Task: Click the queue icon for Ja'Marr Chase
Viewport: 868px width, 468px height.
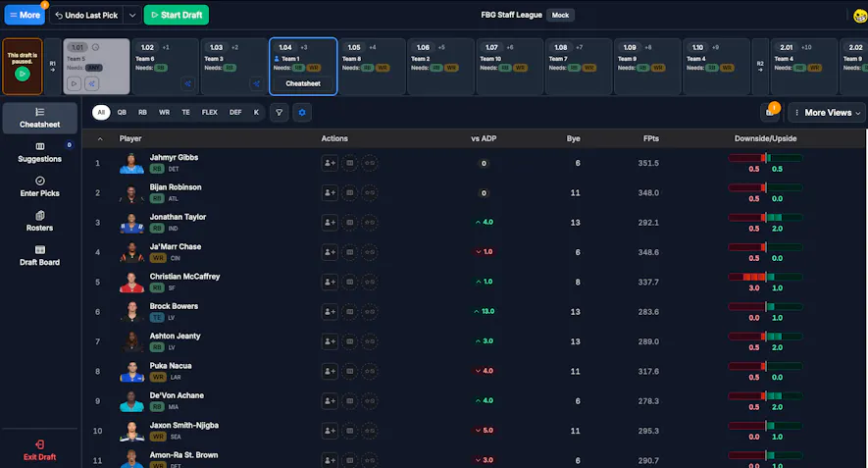Action: click(x=349, y=252)
